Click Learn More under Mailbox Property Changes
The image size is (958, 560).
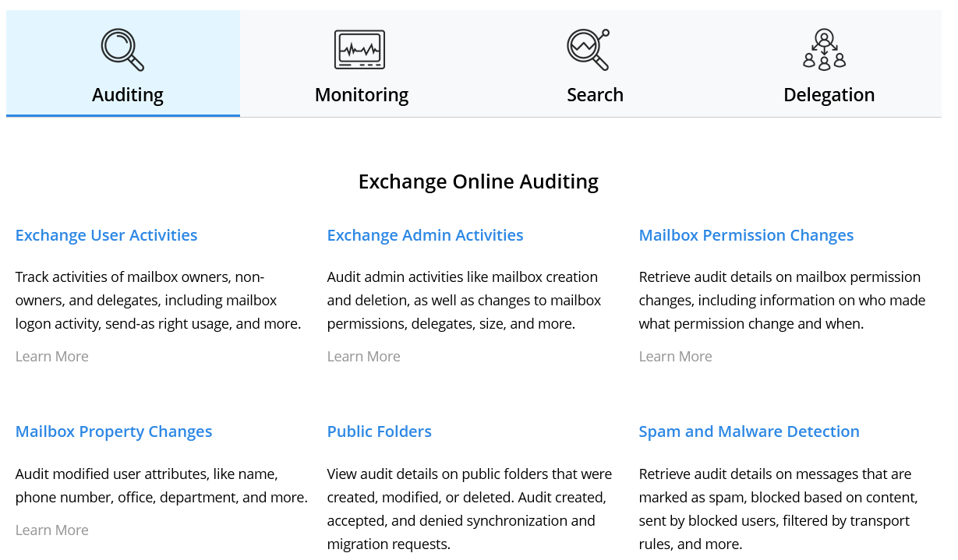(52, 530)
